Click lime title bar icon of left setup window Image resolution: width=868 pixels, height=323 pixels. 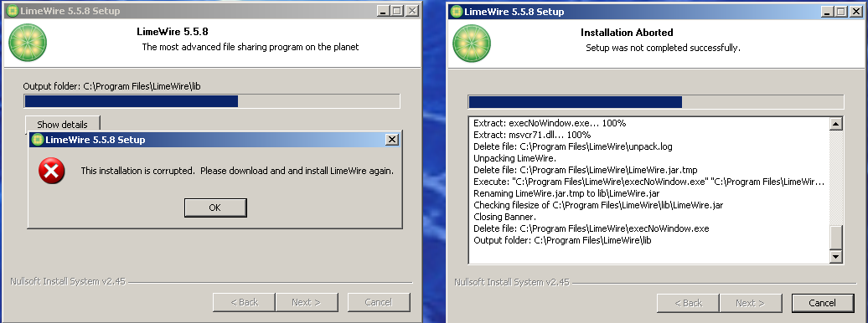[x=12, y=11]
